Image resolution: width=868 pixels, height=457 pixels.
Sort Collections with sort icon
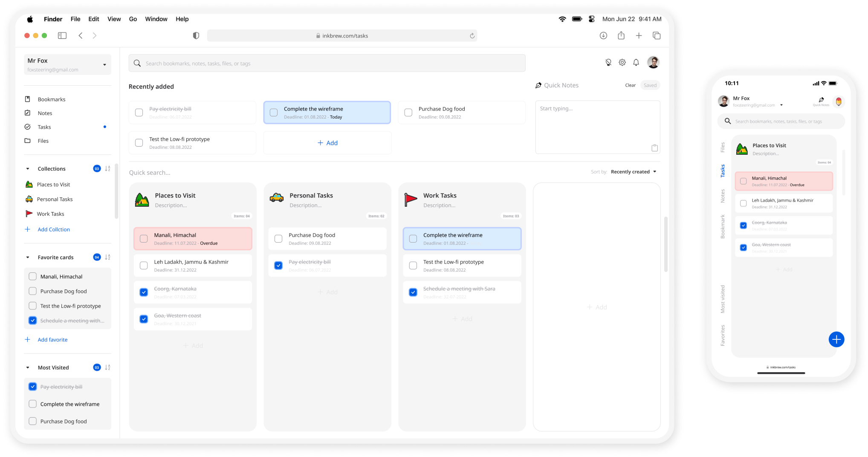coord(107,168)
